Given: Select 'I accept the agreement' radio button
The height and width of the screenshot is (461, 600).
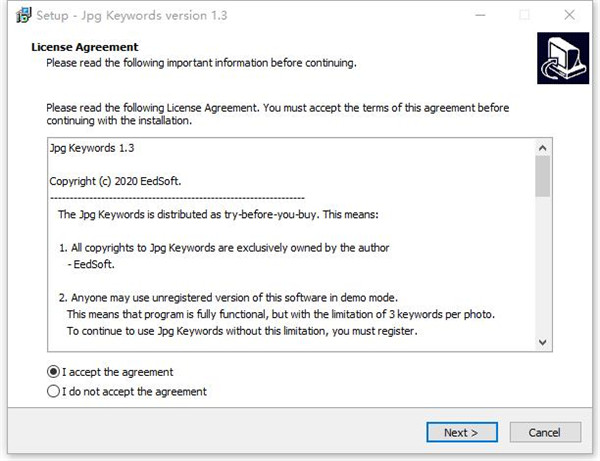Looking at the screenshot, I should tap(54, 372).
